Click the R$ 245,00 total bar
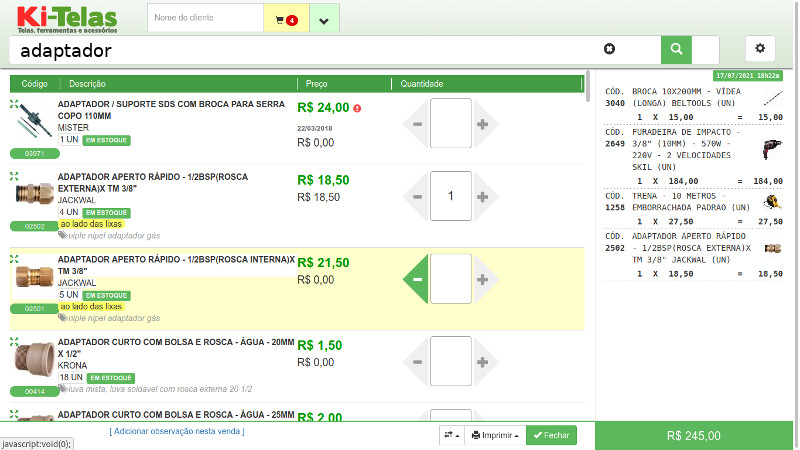 (694, 436)
